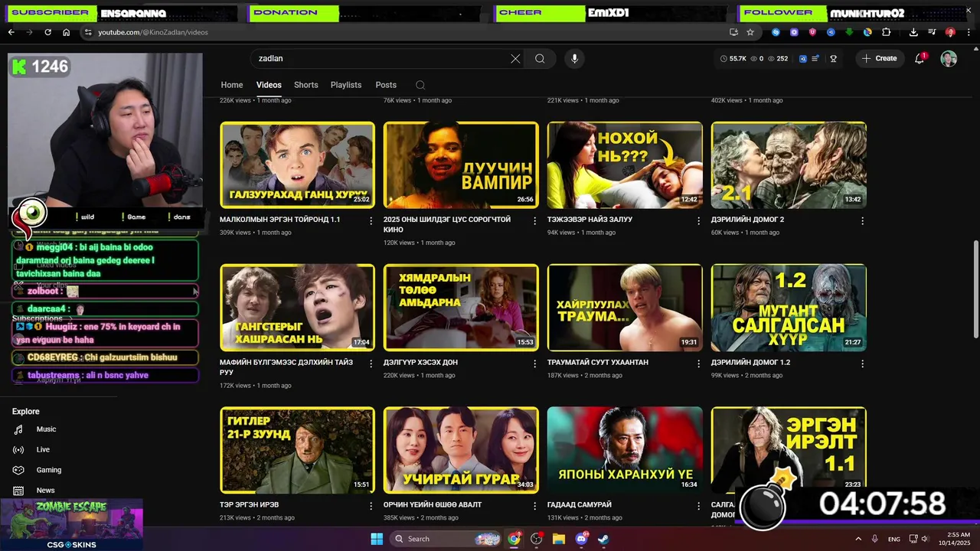980x551 pixels.
Task: Click the site info icon before the URL
Action: pos(88,32)
